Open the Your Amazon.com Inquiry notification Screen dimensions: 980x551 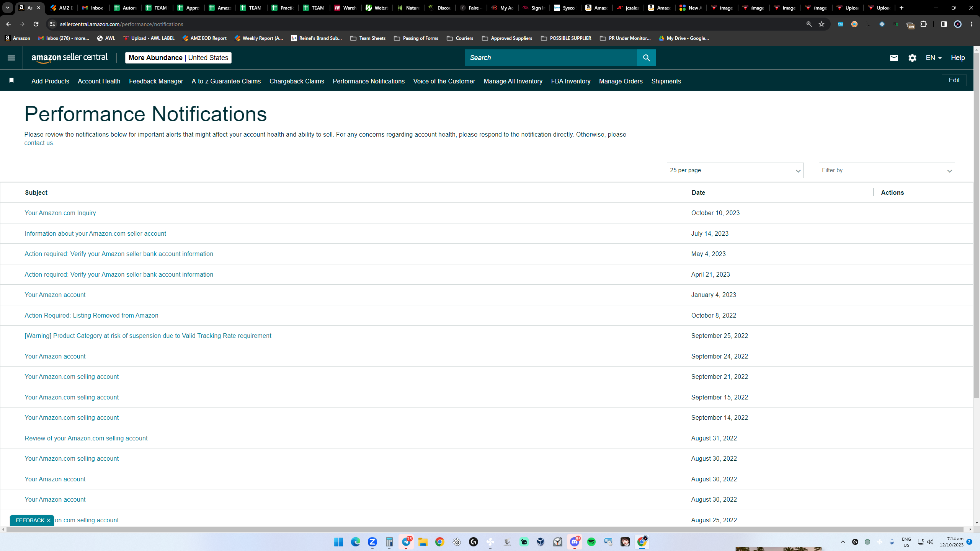pyautogui.click(x=60, y=213)
